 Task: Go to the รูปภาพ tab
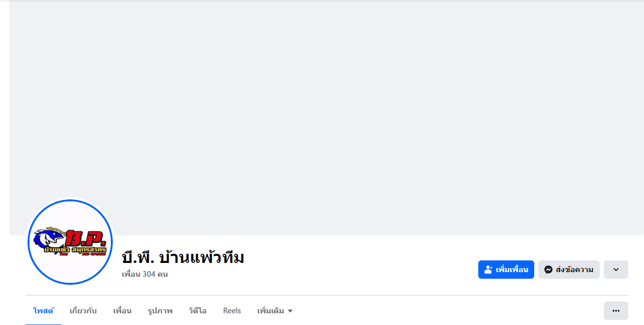(160, 311)
